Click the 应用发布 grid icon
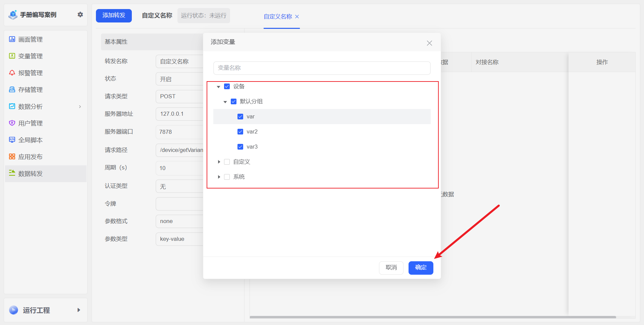The image size is (644, 325). click(x=12, y=157)
